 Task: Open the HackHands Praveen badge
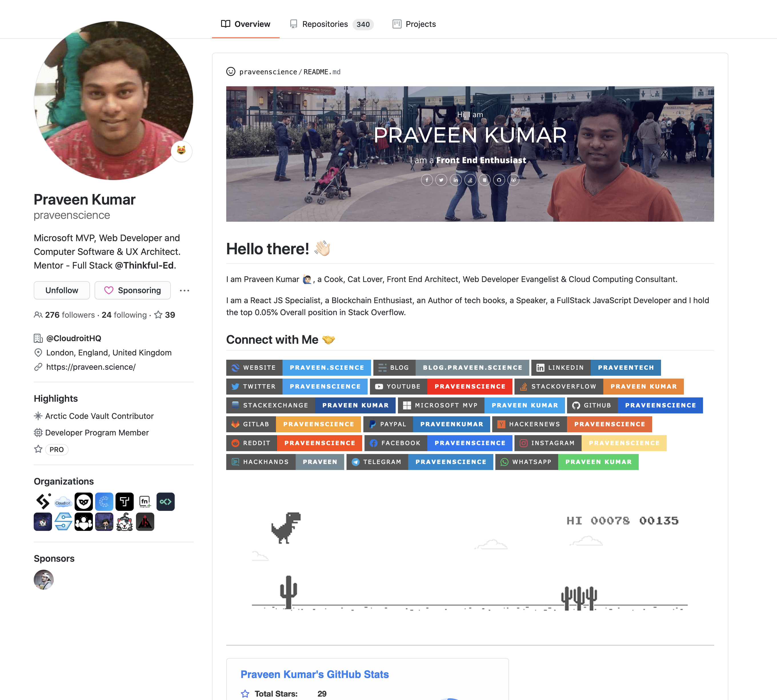[285, 462]
